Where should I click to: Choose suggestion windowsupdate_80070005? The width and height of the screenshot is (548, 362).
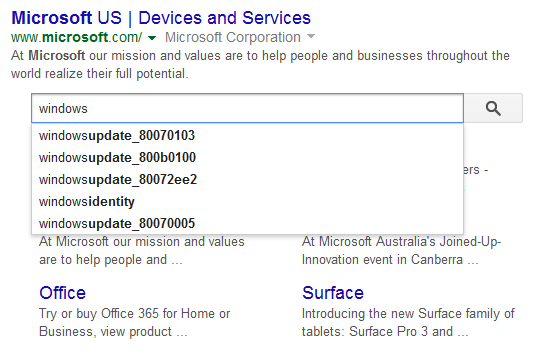point(247,224)
